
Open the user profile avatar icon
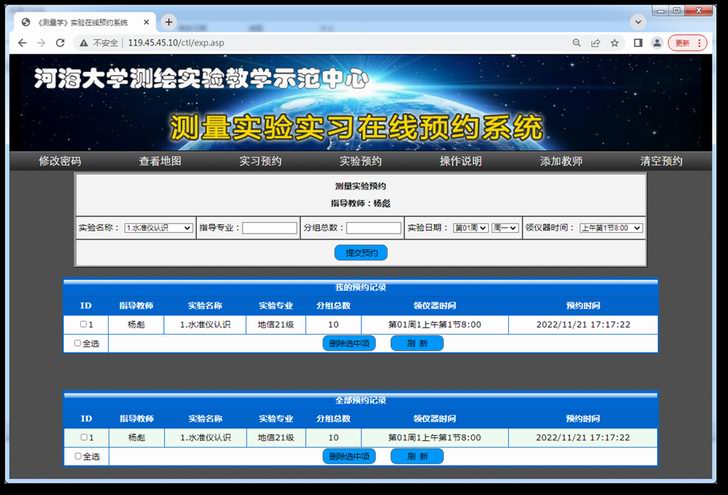pos(657,43)
